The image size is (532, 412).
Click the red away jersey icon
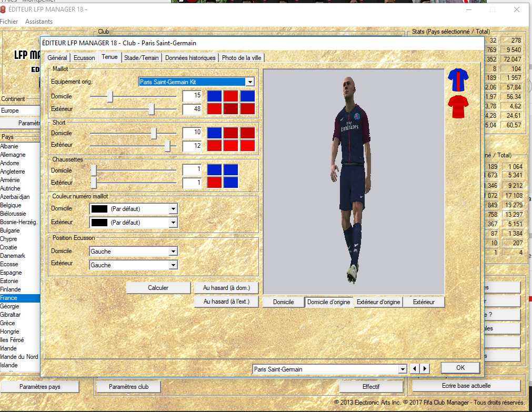(458, 107)
